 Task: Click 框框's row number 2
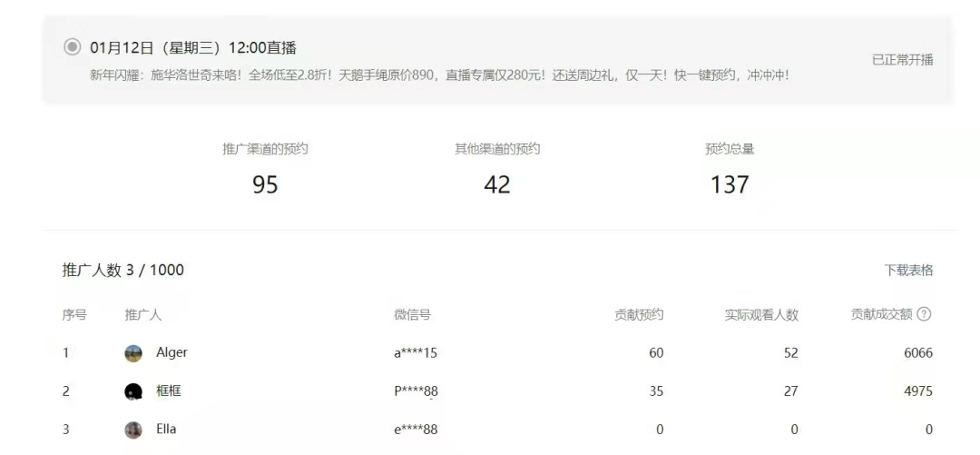tap(65, 391)
